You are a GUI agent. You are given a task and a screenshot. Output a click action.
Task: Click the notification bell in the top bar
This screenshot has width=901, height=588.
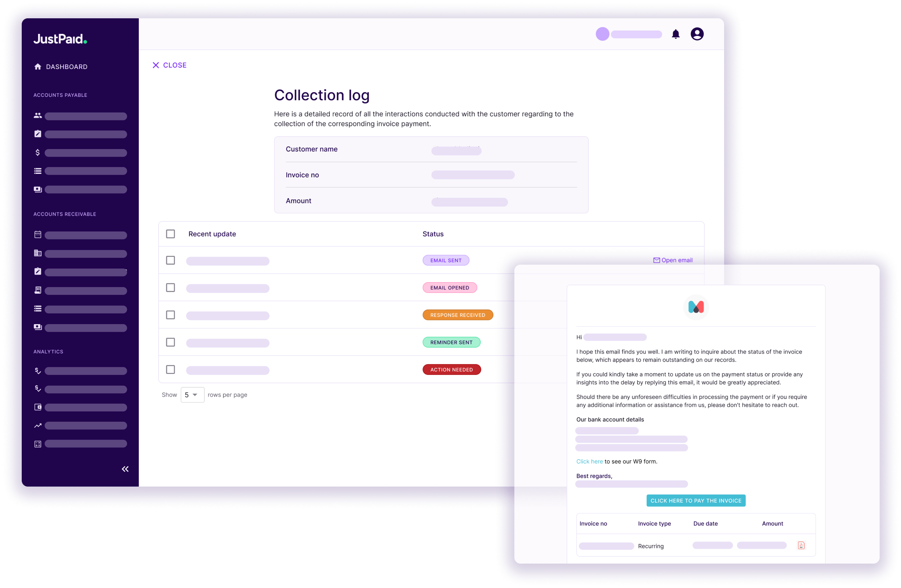pyautogui.click(x=676, y=34)
